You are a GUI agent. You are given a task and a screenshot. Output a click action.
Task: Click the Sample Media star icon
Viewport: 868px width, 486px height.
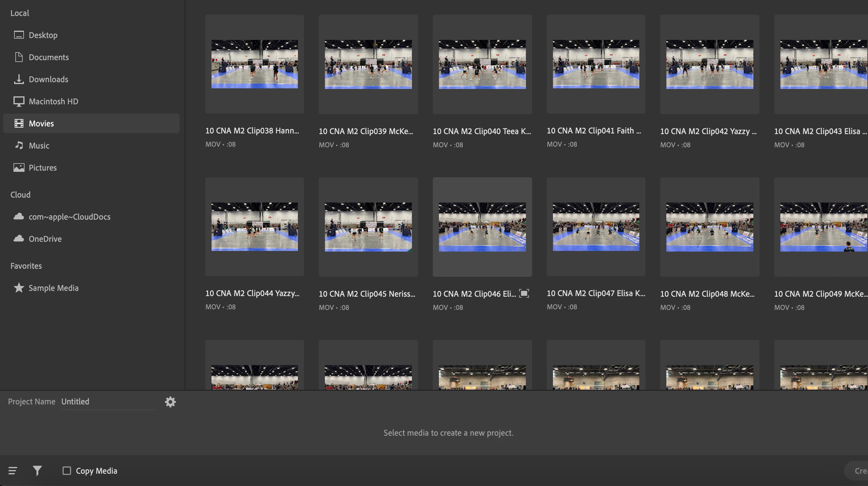19,288
